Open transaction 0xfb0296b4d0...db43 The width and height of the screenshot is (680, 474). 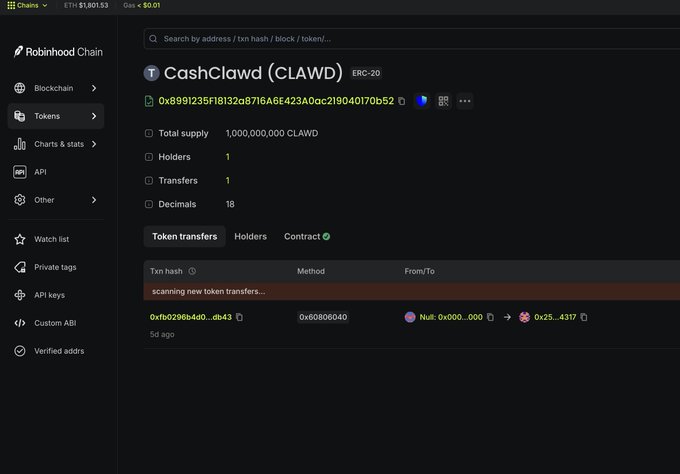point(191,317)
